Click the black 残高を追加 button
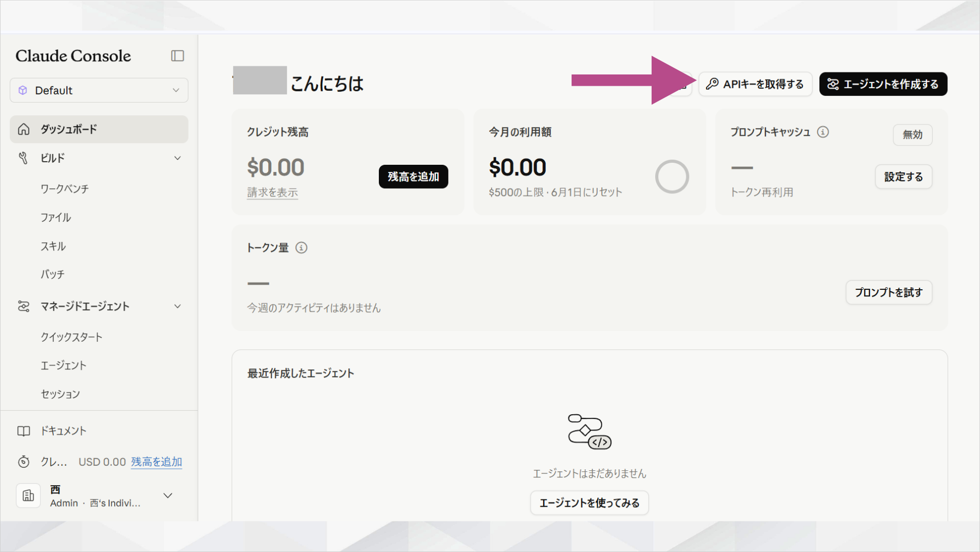The height and width of the screenshot is (552, 980). tap(414, 177)
